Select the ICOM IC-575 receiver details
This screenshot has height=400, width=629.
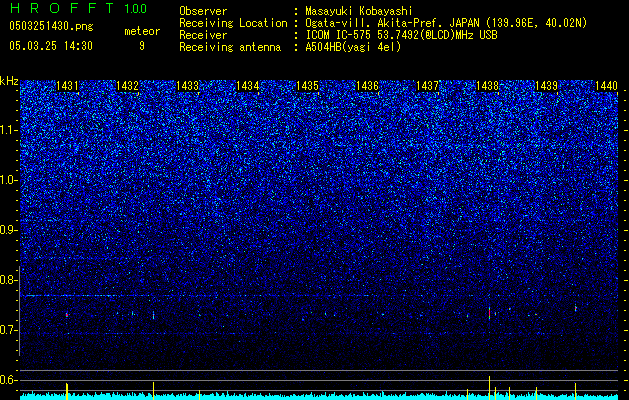pos(401,35)
